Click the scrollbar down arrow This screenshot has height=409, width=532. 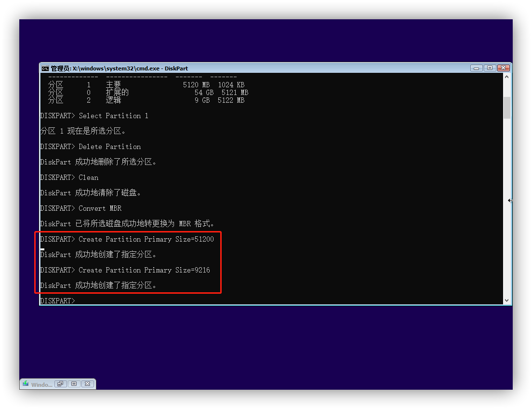506,300
